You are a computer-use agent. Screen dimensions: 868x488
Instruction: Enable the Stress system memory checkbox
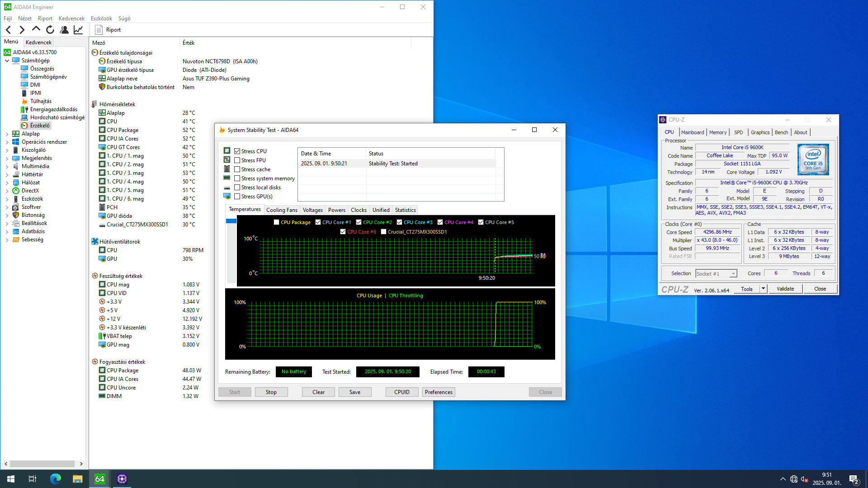click(x=237, y=178)
